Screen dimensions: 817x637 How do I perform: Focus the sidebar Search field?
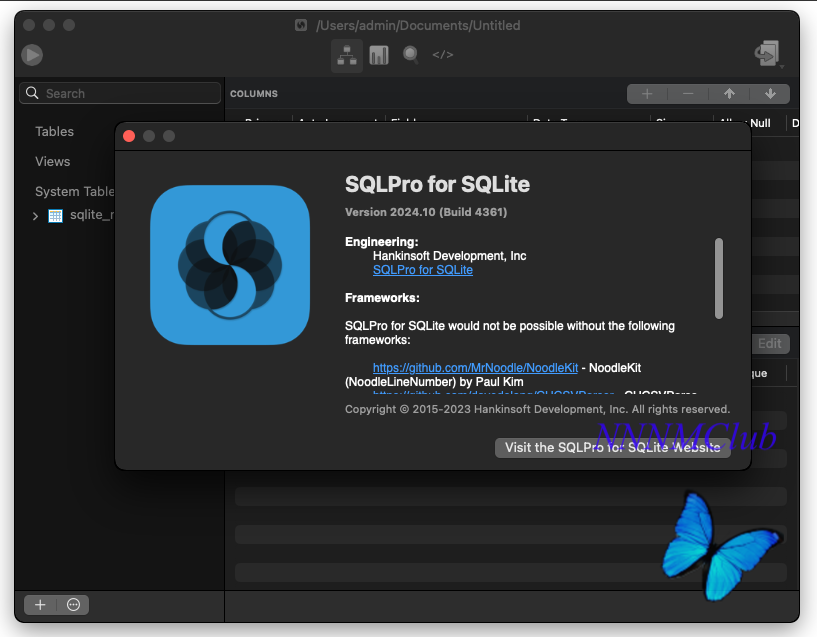pos(120,93)
